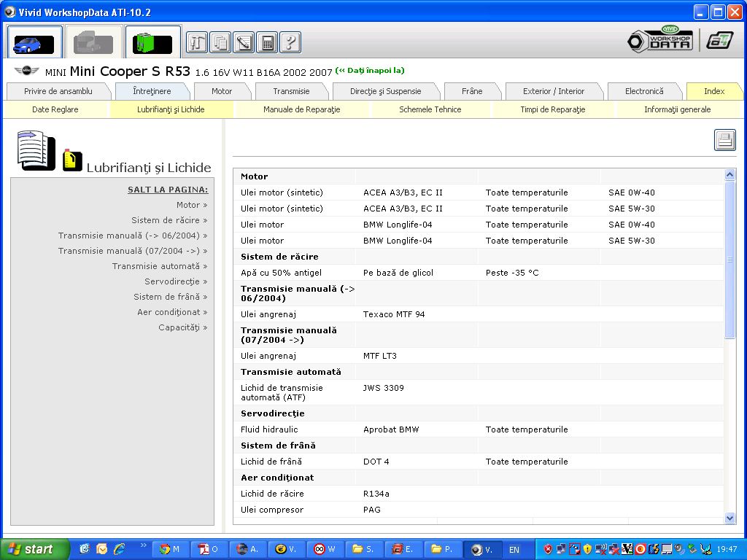Screen dimensions: 747x560
Task: Open the green binders library icon
Action: click(152, 42)
